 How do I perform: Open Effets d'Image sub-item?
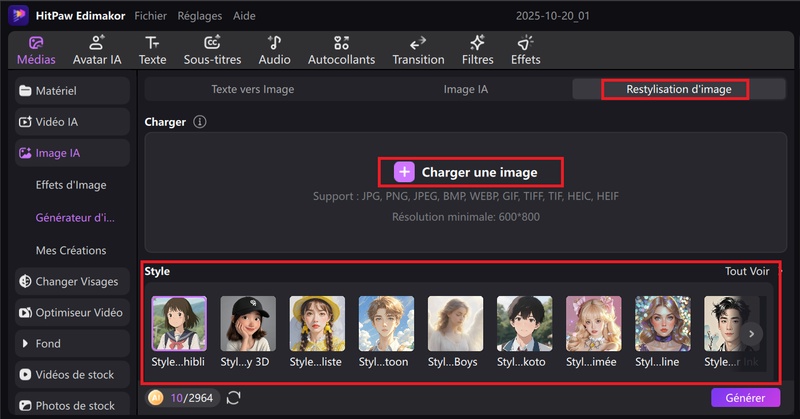71,185
